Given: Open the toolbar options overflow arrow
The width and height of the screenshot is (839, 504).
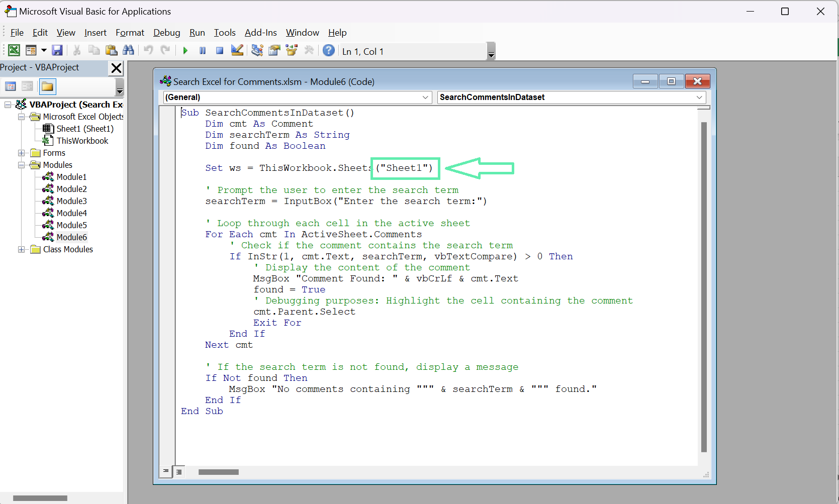Looking at the screenshot, I should (492, 51).
